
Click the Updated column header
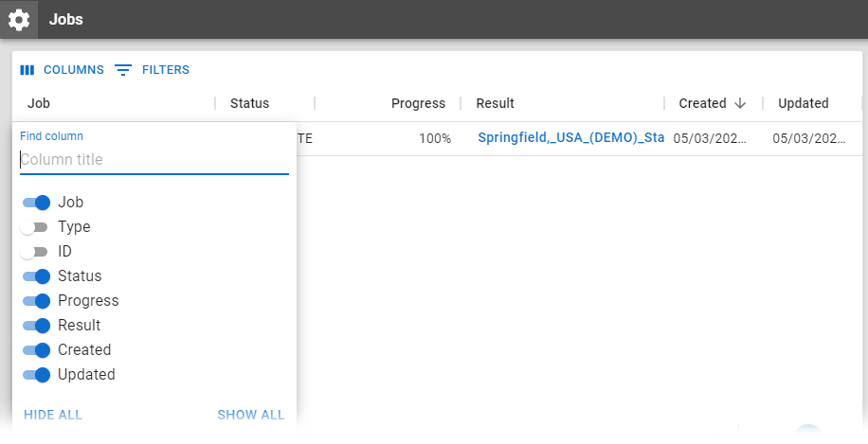click(x=803, y=103)
